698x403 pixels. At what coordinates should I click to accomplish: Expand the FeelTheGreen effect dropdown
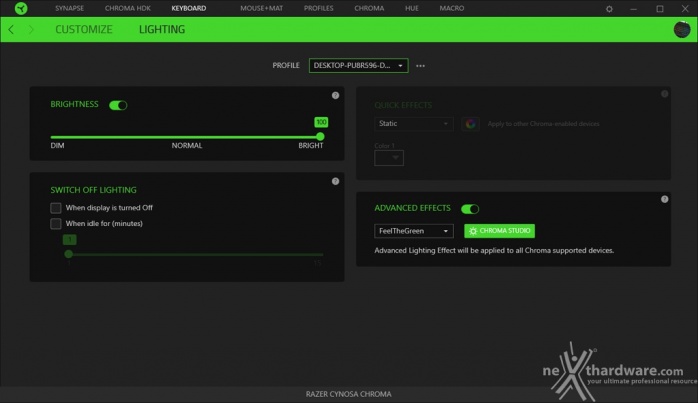(414, 231)
